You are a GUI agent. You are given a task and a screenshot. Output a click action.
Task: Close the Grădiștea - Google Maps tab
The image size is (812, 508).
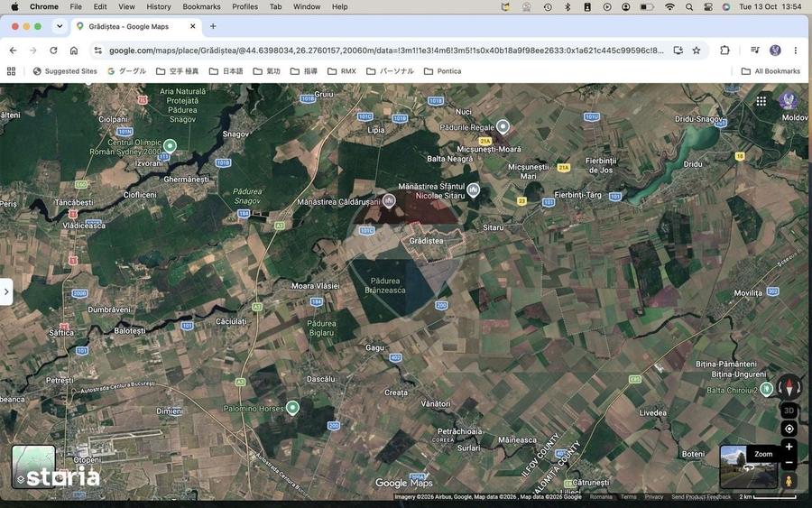[x=193, y=26]
